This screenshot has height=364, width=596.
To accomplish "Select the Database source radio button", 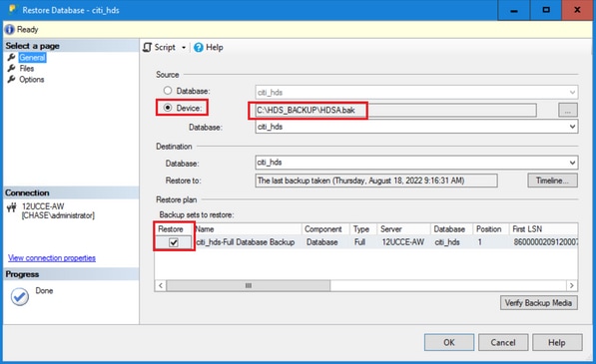I will click(168, 91).
